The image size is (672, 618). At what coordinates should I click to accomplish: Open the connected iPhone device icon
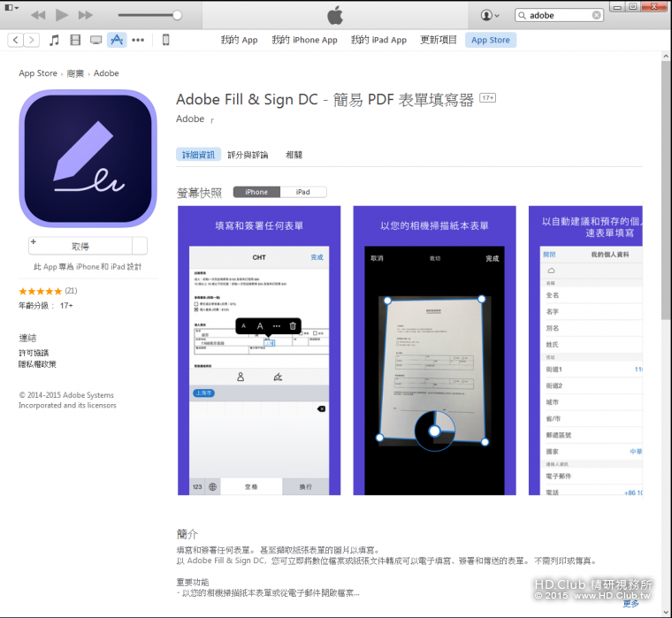click(166, 40)
